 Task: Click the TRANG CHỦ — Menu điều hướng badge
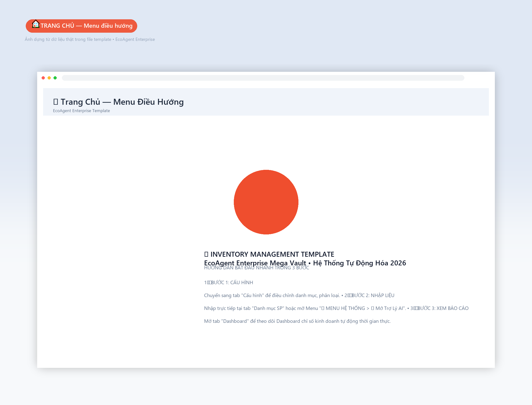pos(81,26)
